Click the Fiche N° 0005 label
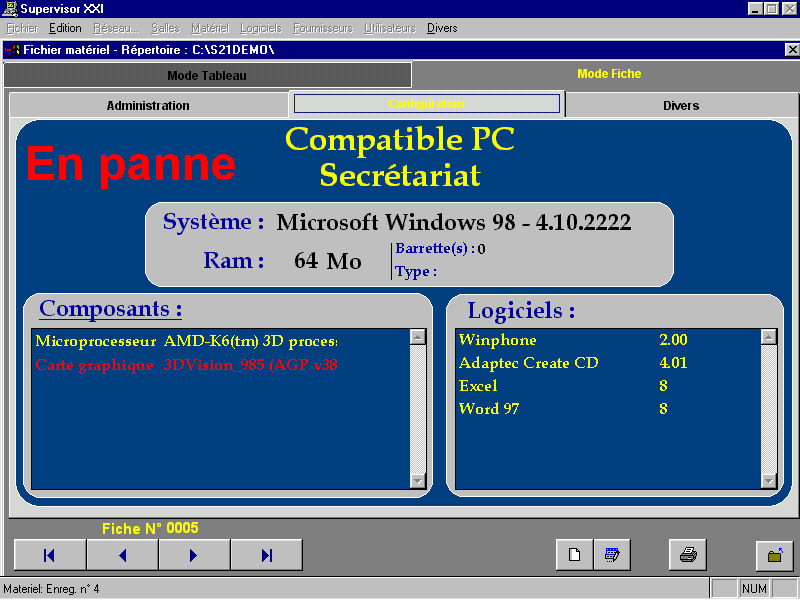Viewport: 800px width, 600px height. click(x=150, y=528)
